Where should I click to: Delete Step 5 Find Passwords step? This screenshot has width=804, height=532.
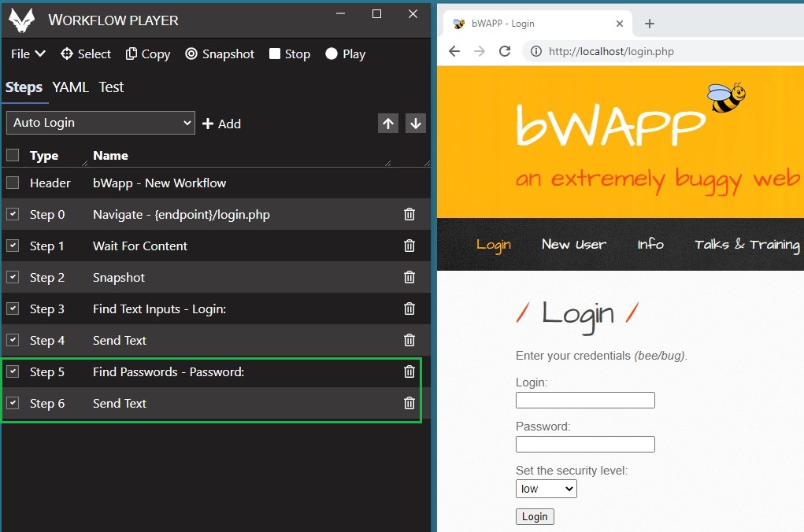point(409,371)
